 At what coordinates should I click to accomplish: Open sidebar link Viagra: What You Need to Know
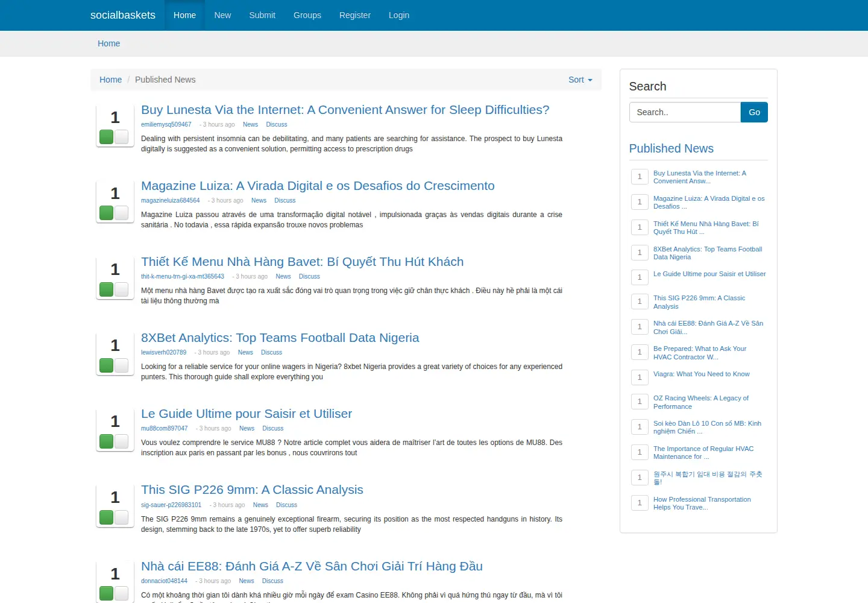[x=702, y=374]
